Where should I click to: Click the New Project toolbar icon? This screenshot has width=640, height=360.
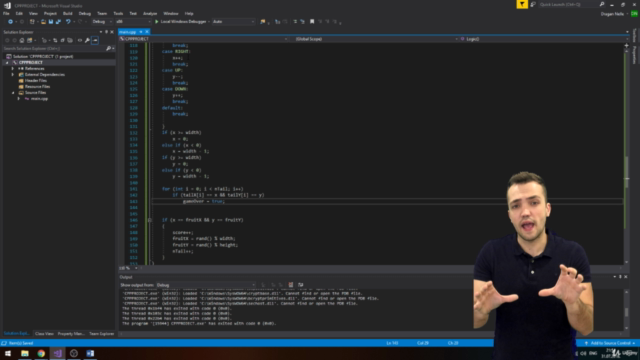tap(32, 22)
